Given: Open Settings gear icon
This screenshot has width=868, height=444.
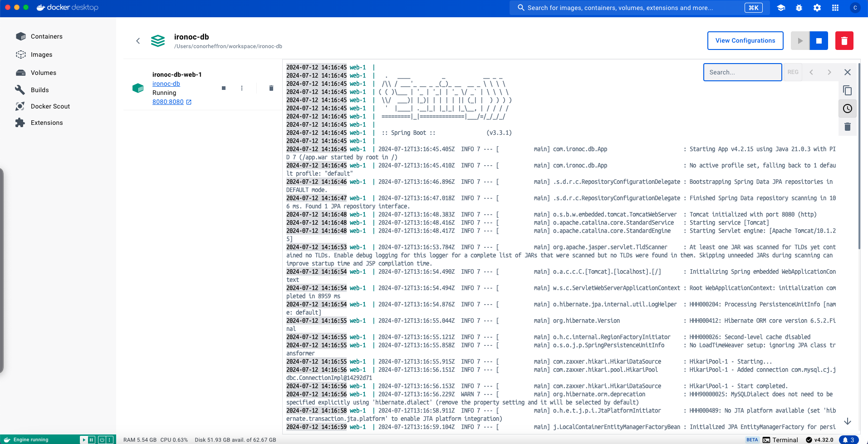Looking at the screenshot, I should [817, 8].
